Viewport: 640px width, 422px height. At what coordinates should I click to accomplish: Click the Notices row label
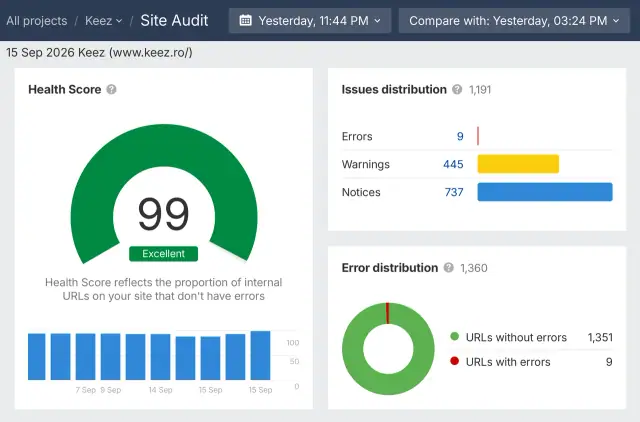tap(361, 192)
